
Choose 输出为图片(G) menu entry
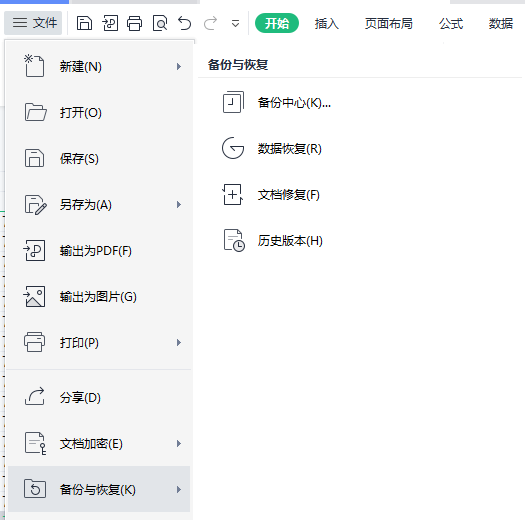point(99,297)
